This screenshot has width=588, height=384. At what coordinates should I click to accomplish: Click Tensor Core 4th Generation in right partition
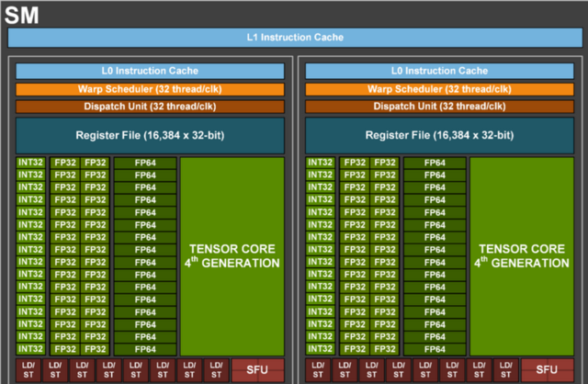(522, 256)
